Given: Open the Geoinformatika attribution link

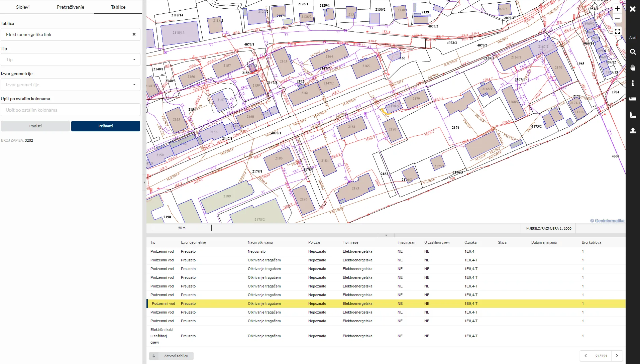Looking at the screenshot, I should pos(607,221).
